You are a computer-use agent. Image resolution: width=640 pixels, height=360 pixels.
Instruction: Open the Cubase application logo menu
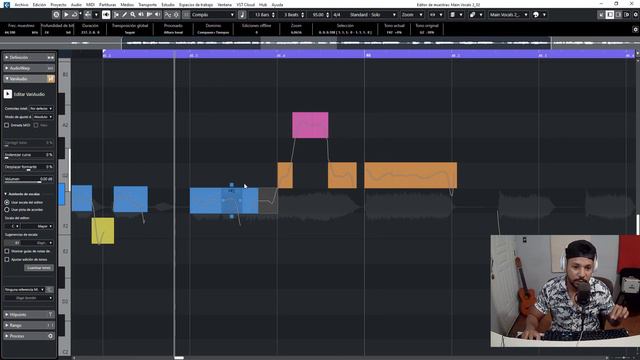click(x=7, y=4)
